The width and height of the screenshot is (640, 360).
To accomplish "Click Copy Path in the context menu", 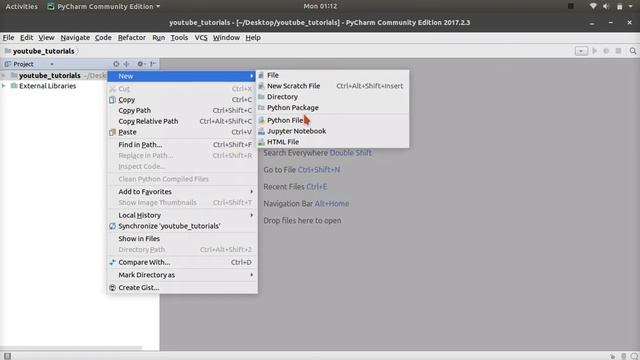I will [182, 110].
